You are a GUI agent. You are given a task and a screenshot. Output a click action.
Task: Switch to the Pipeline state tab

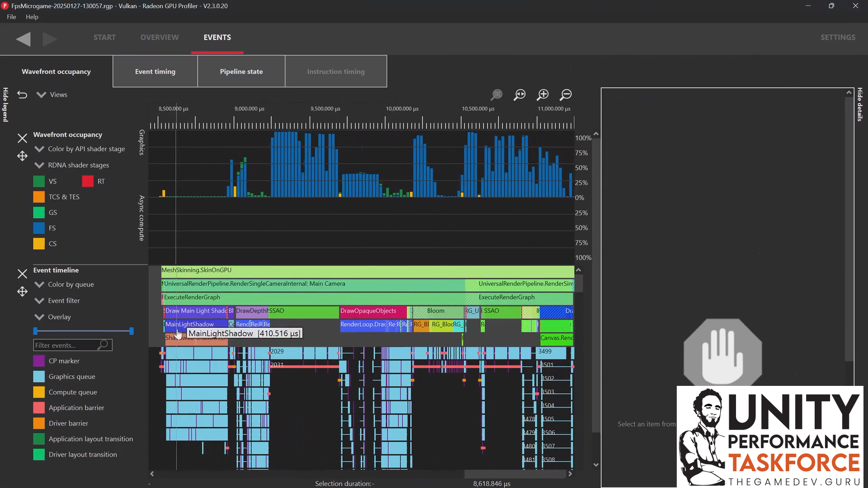point(241,71)
